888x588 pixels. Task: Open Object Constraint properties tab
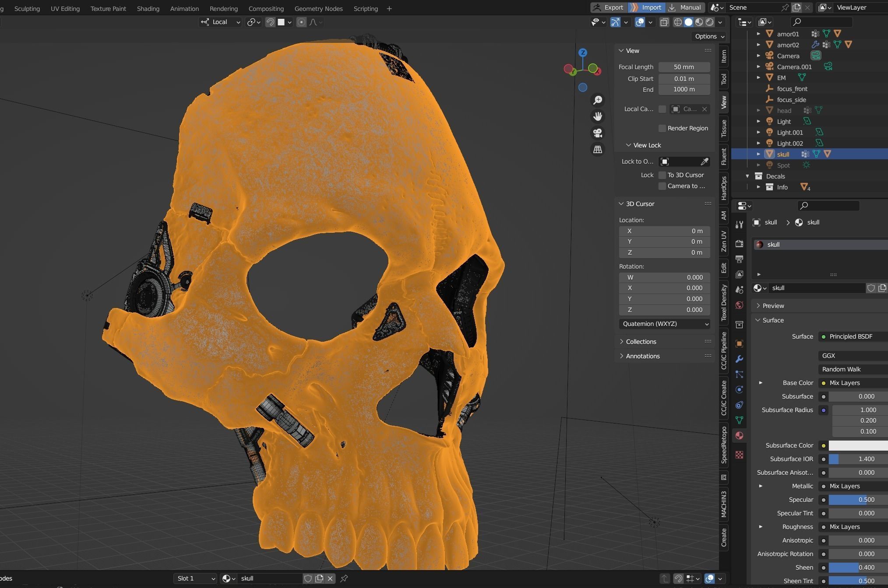coord(740,405)
